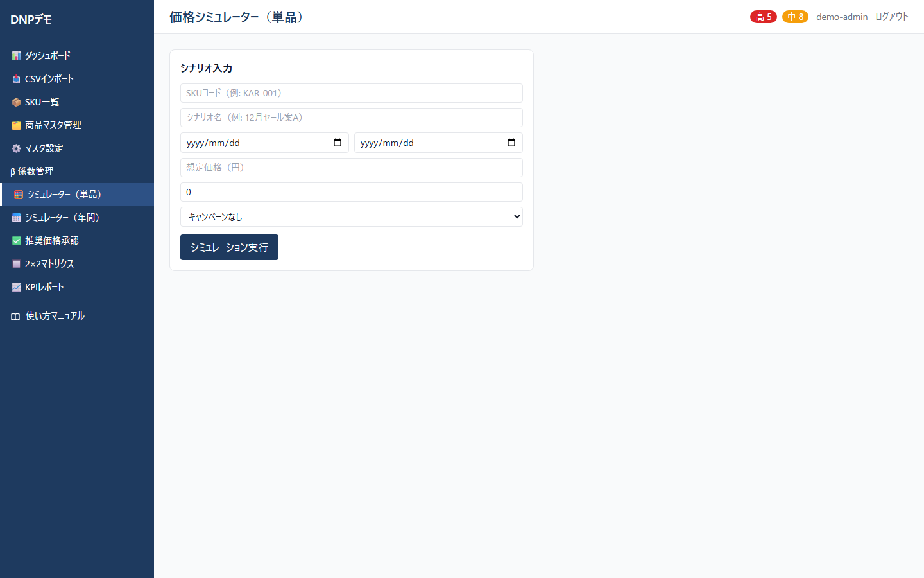Click the SKU list box icon
The height and width of the screenshot is (578, 924).
pyautogui.click(x=17, y=102)
